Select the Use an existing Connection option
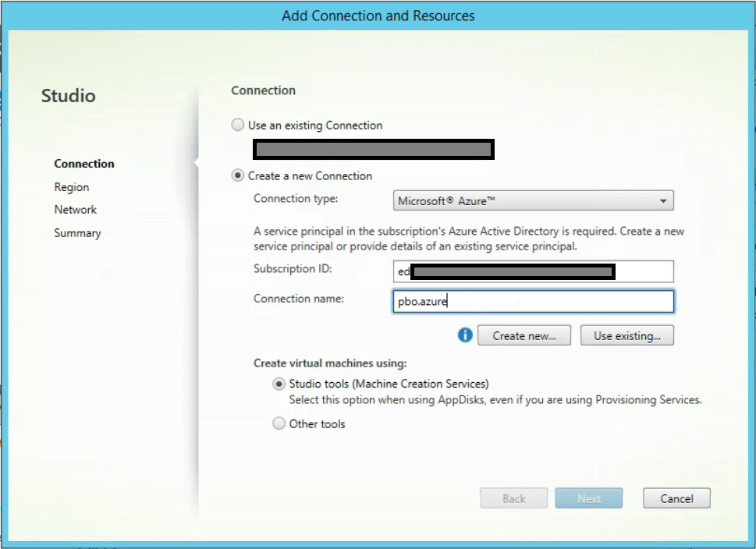Screen dimensions: 756x549 238,126
